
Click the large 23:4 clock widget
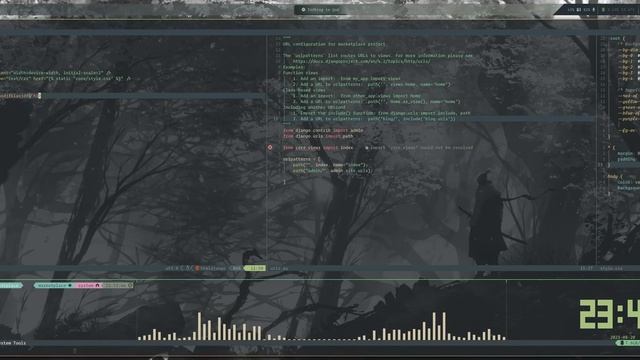click(609, 314)
